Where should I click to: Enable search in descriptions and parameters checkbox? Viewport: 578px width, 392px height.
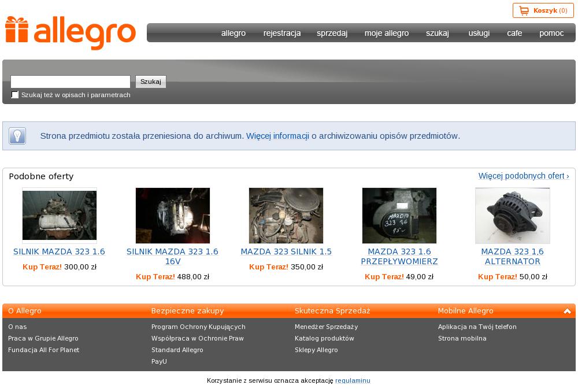(x=15, y=95)
